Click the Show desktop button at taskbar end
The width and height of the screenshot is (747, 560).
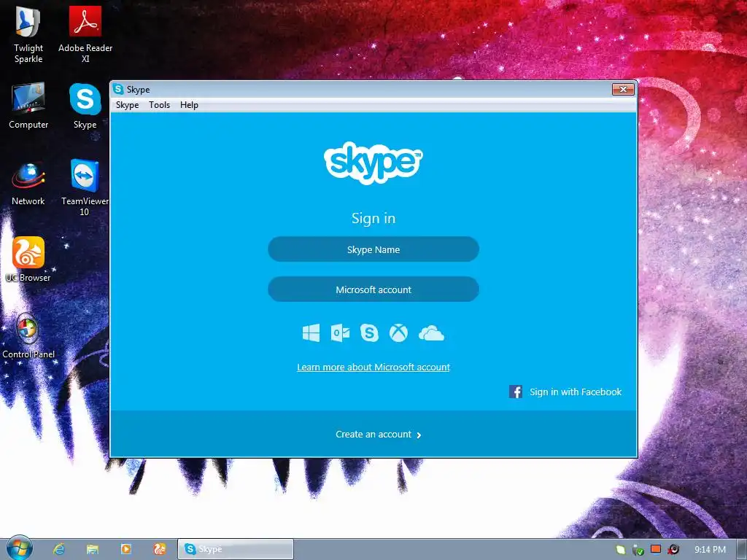coord(742,549)
